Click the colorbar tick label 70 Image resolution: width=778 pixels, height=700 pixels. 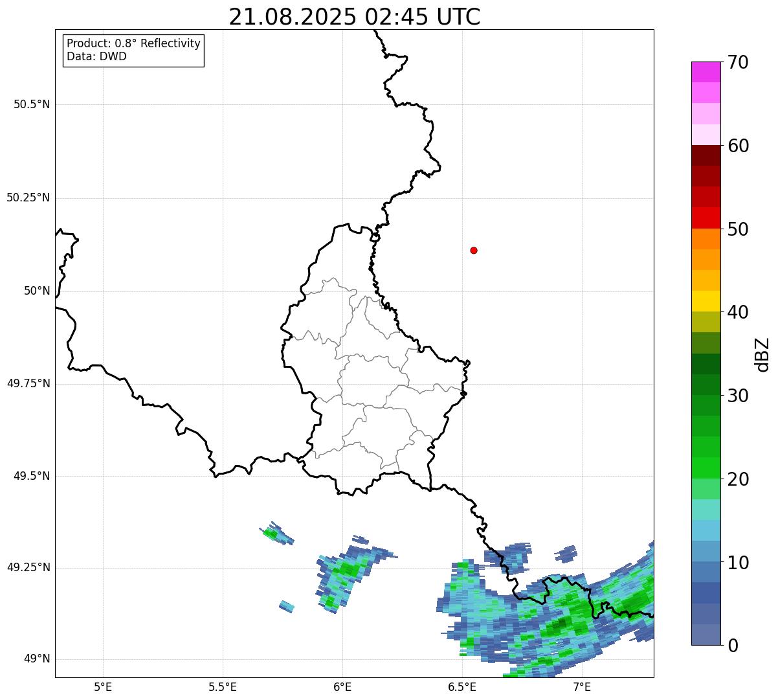point(739,62)
